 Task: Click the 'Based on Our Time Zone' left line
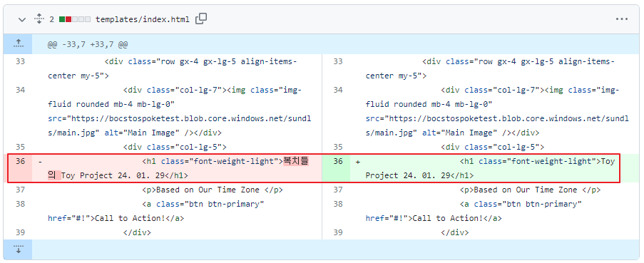point(213,190)
